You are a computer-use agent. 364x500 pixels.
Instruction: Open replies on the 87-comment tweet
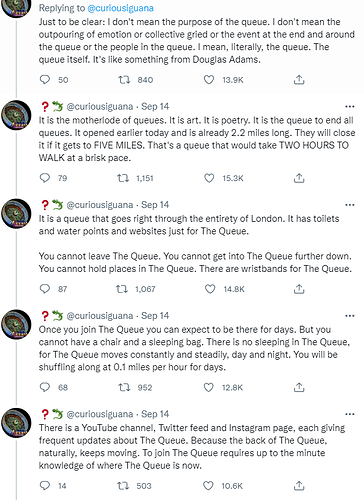(45, 289)
